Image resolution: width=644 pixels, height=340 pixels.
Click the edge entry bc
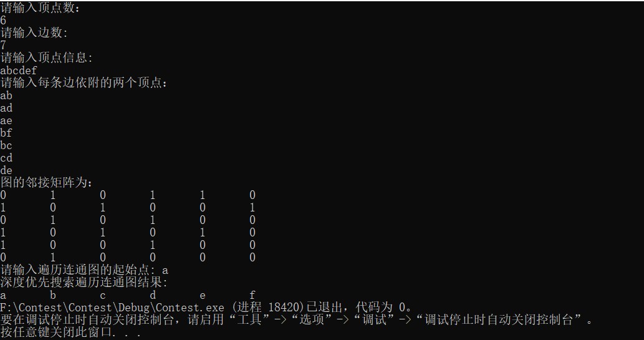click(6, 145)
